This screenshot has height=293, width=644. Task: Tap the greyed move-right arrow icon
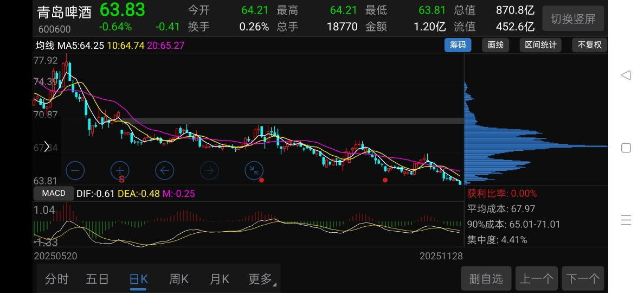[x=209, y=170]
